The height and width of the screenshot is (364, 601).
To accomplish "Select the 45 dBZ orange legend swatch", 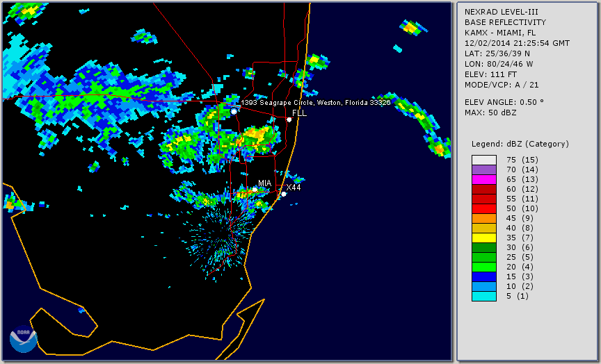I will click(x=484, y=218).
